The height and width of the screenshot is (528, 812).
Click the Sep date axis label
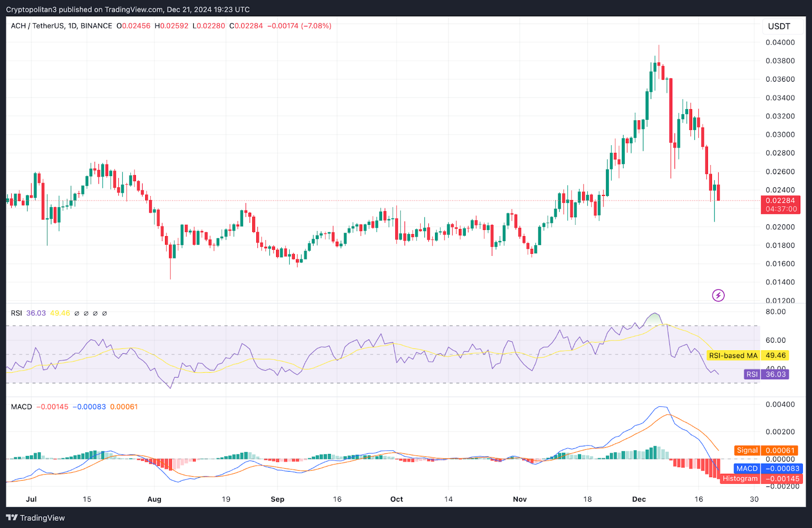pos(278,499)
